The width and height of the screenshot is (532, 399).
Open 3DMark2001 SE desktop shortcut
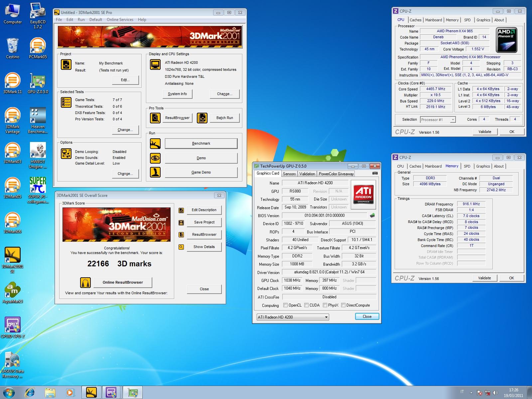point(13,260)
